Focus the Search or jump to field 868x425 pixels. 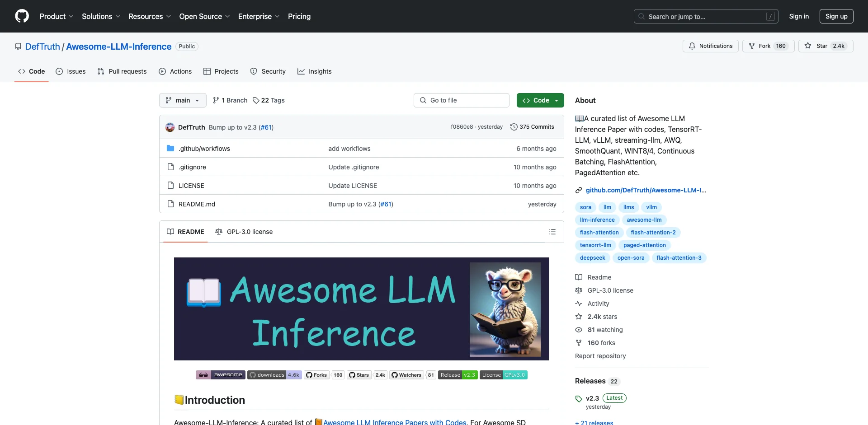click(x=706, y=16)
